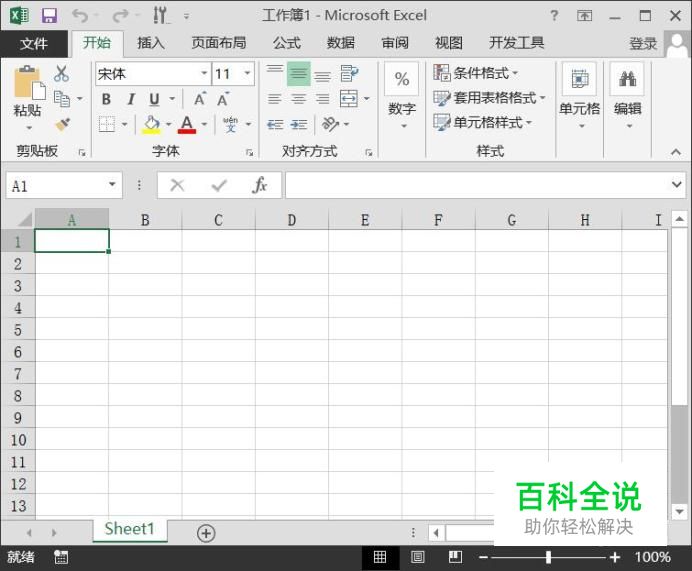
Task: Click the Merge and Center icon
Action: pyautogui.click(x=349, y=99)
